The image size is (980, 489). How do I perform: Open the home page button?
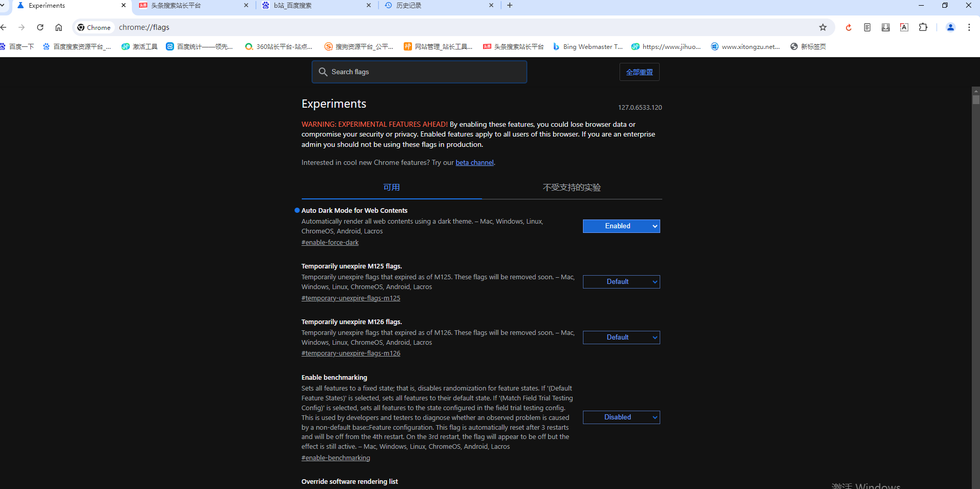(59, 27)
